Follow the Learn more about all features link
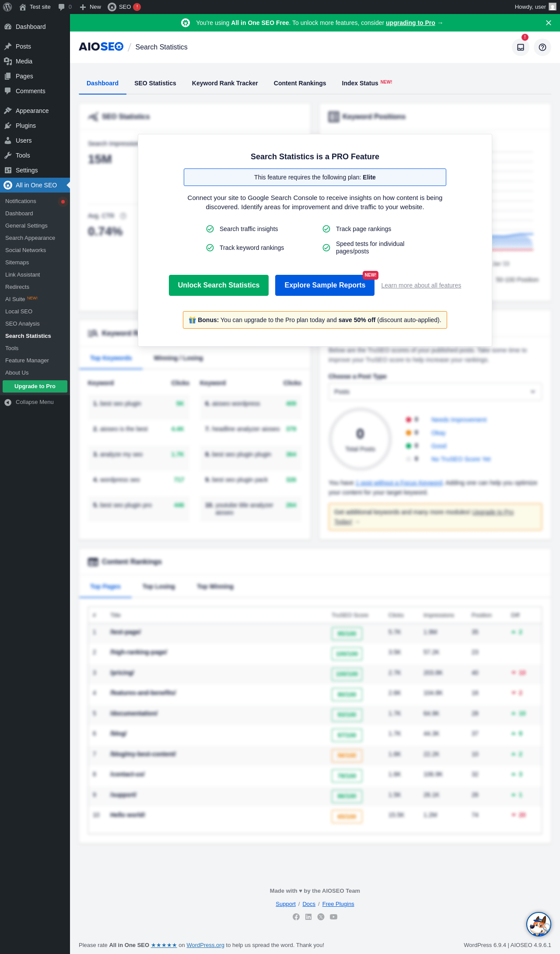 pos(421,285)
